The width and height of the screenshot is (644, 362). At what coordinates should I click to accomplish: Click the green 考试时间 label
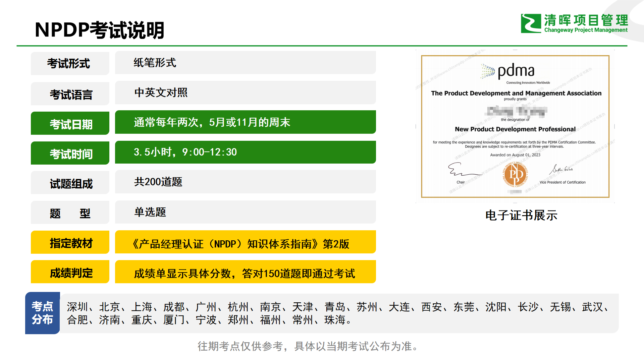coord(70,153)
